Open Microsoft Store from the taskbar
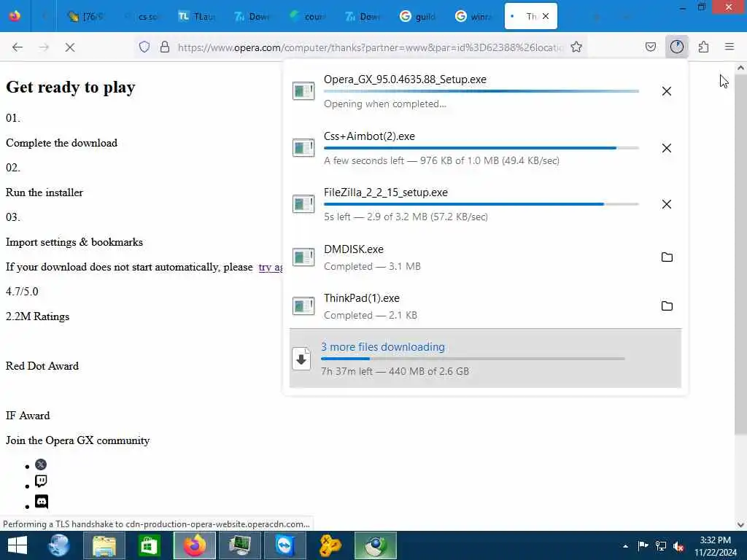 149,545
